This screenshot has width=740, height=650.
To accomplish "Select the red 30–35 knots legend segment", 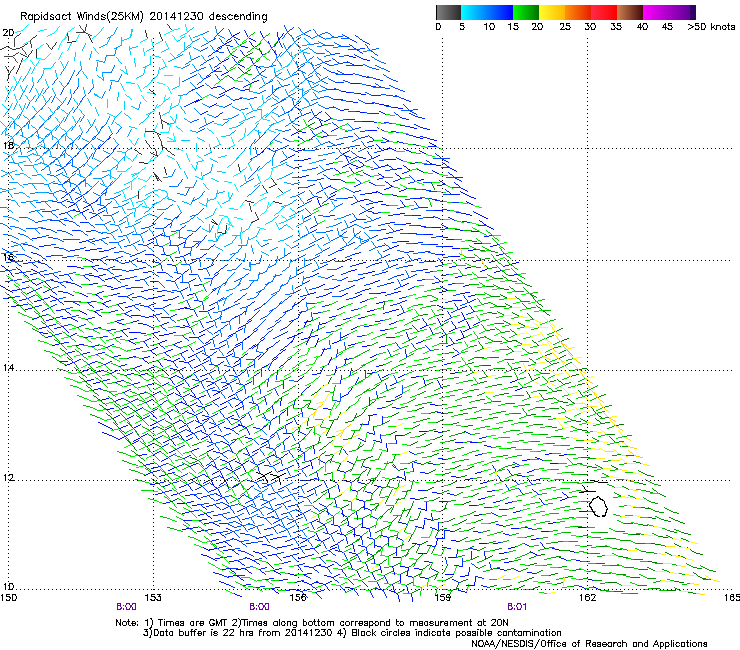I will 604,12.
